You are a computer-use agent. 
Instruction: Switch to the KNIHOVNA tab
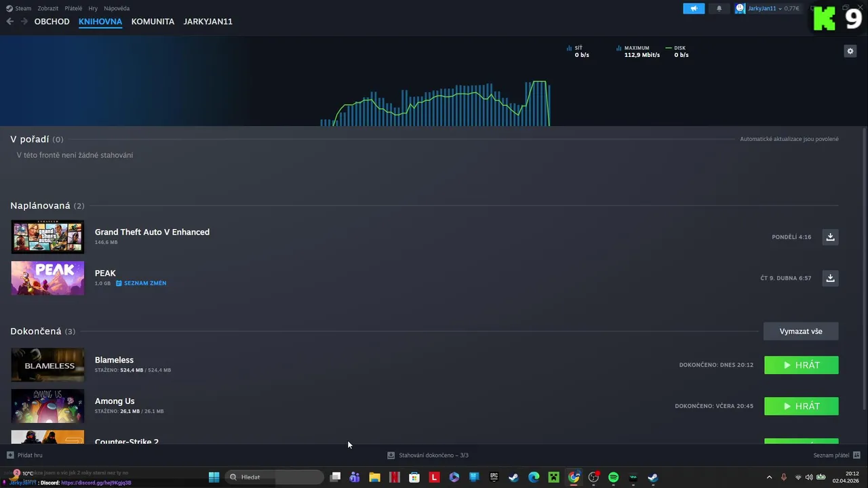100,22
